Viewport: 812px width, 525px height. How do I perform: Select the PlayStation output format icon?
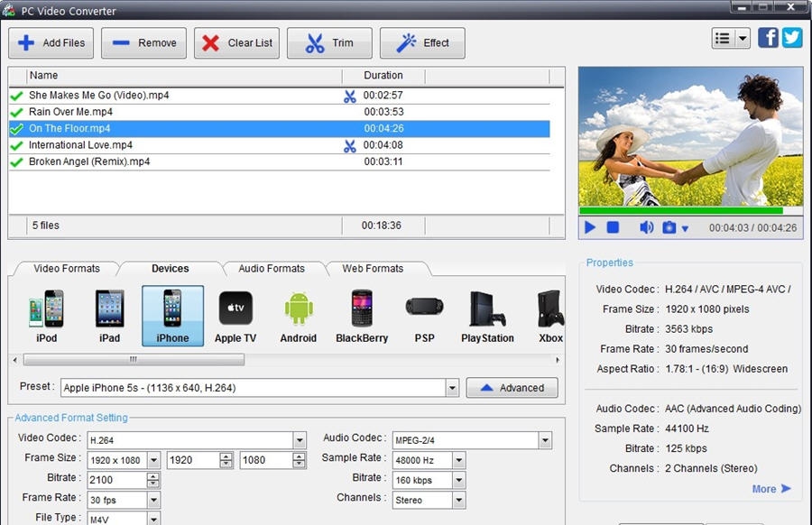487,311
